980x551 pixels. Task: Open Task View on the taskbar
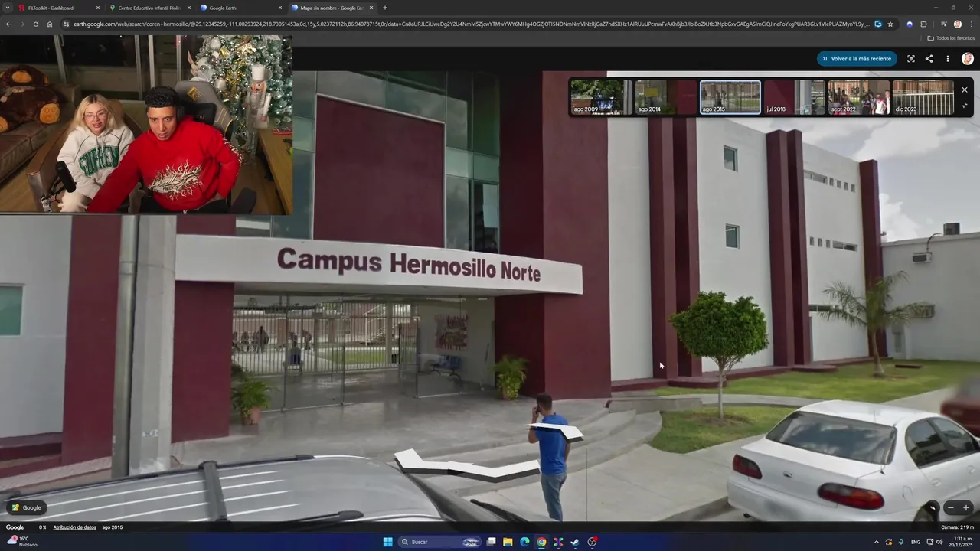491,542
